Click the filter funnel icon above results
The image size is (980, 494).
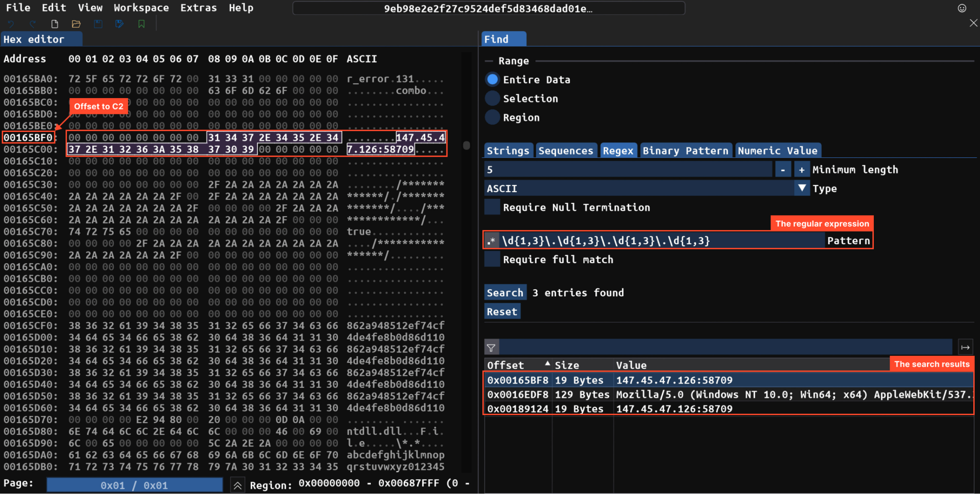tap(491, 348)
